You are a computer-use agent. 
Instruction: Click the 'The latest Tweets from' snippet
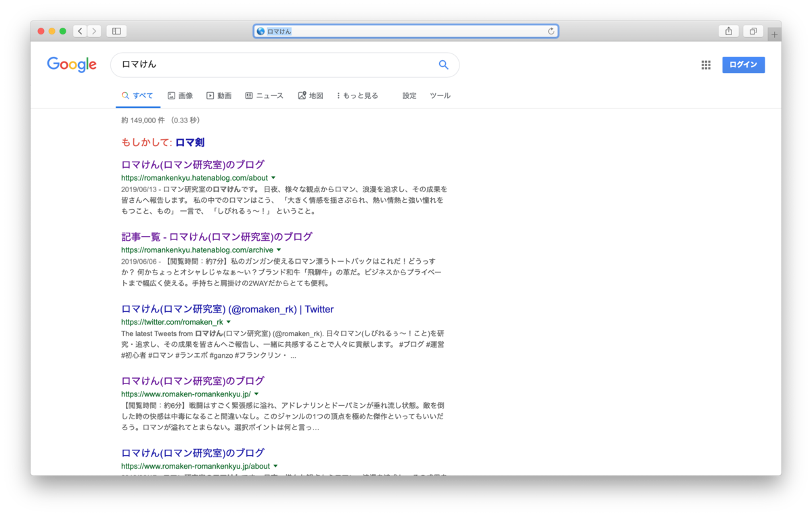[282, 345]
